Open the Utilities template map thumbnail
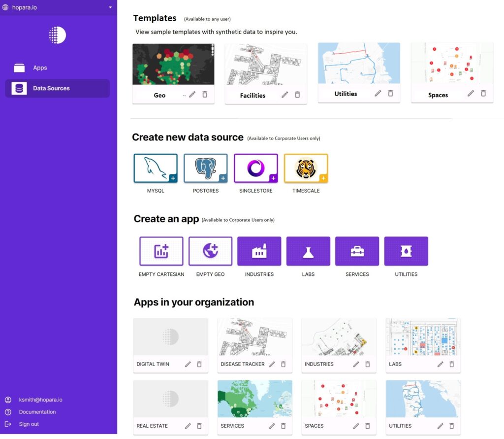 click(359, 63)
